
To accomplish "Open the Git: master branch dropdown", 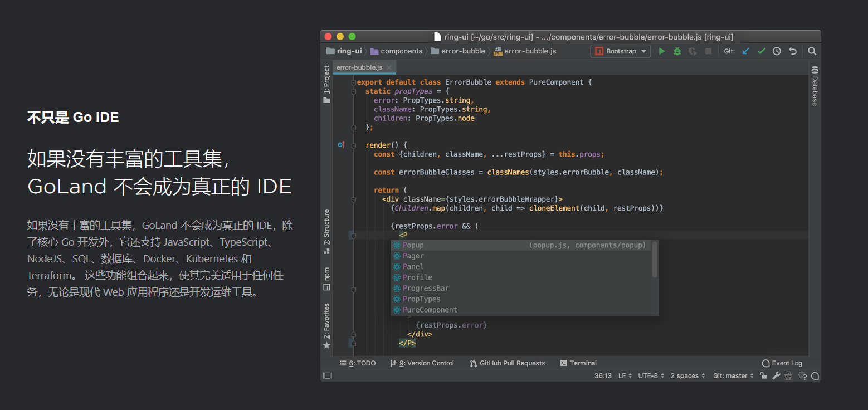I will 733,376.
